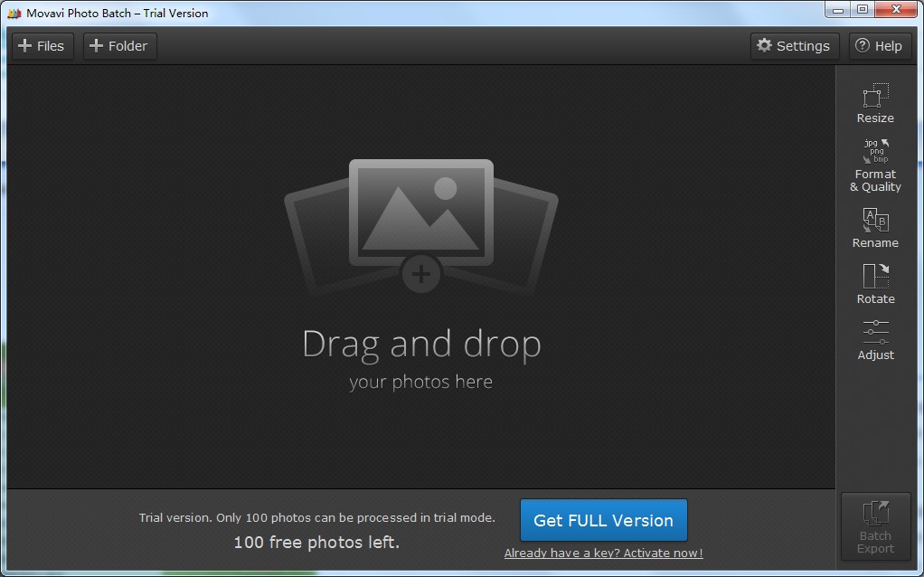Click Get FULL Version button

[x=603, y=520]
